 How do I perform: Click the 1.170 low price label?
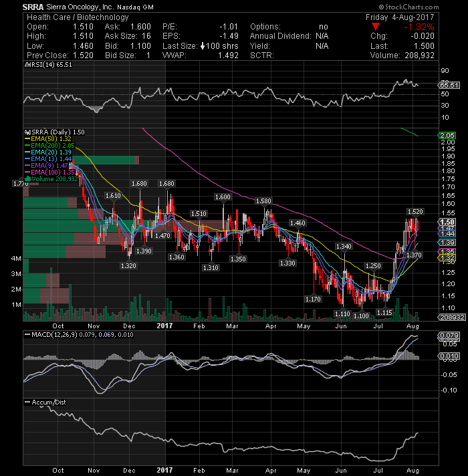coord(313,299)
